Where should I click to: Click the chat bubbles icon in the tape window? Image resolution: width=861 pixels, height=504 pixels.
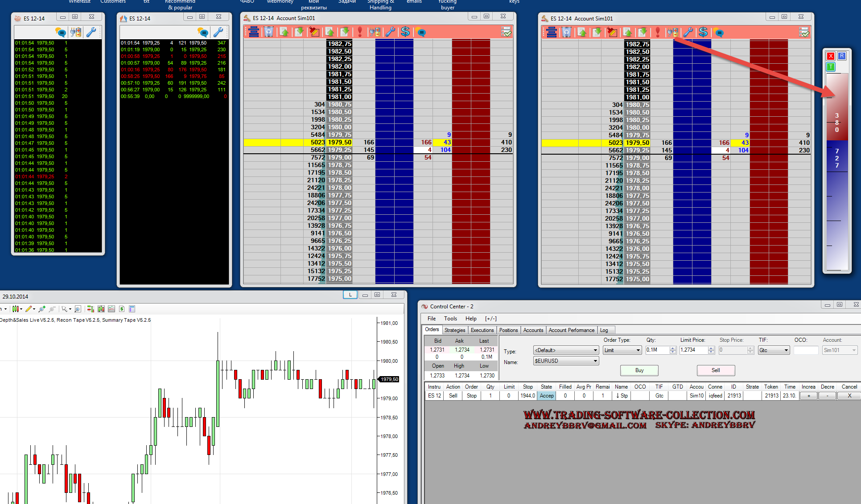(60, 32)
